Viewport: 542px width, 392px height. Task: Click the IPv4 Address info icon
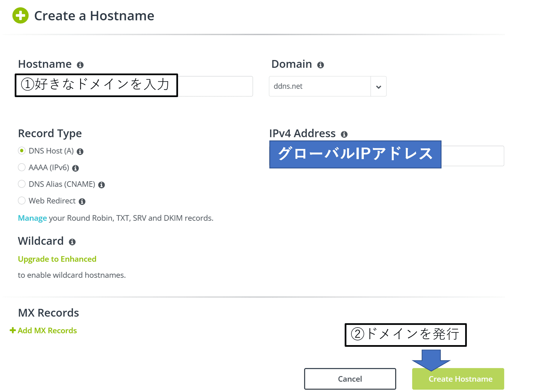tap(344, 134)
